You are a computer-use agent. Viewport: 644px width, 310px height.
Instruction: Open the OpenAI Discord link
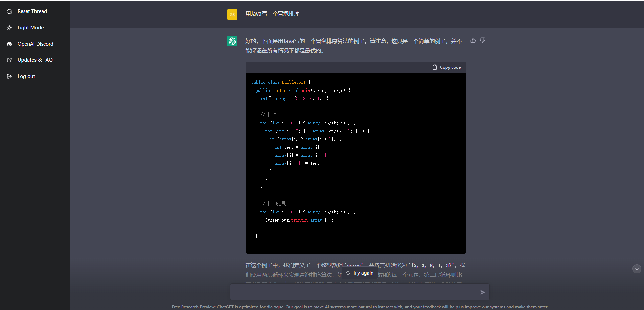pyautogui.click(x=35, y=44)
